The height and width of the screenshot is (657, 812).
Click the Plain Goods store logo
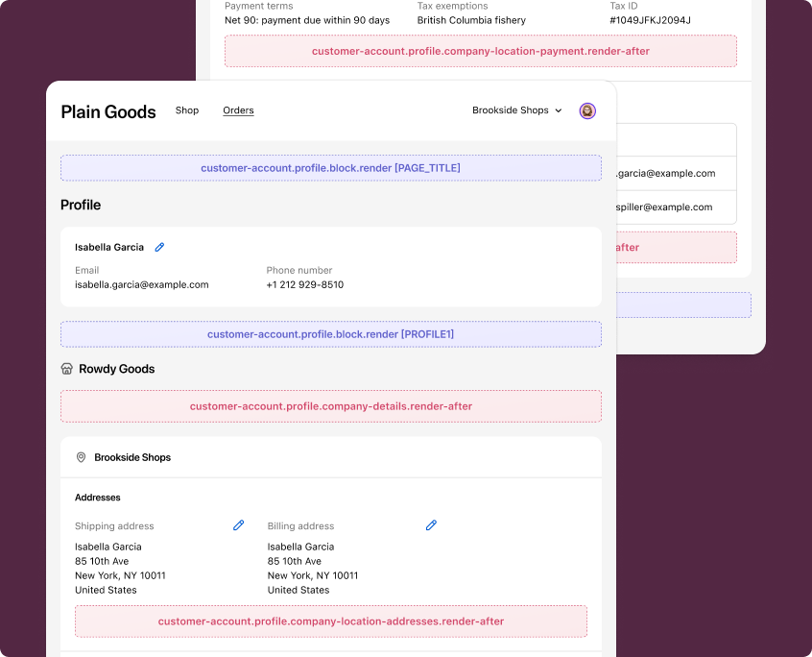coord(108,112)
